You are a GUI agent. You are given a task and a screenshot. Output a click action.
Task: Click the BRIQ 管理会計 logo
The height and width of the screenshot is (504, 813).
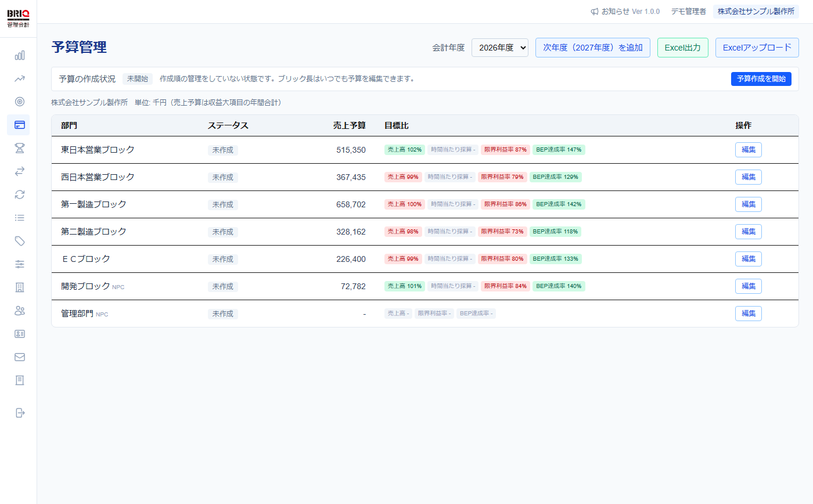[x=19, y=19]
